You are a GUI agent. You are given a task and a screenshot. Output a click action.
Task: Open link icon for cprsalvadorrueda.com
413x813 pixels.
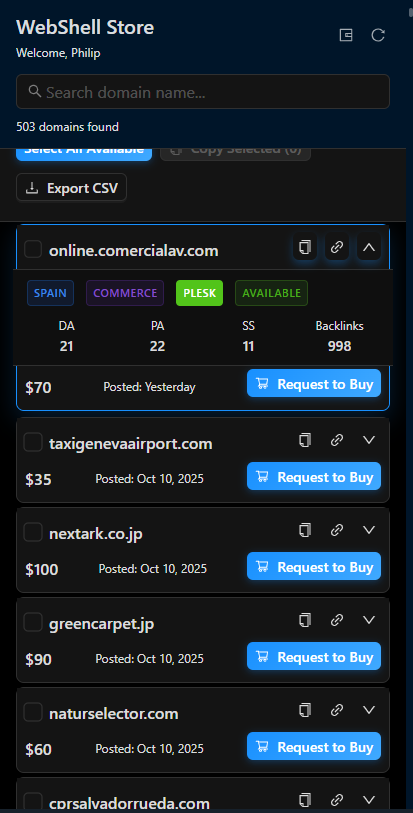tap(337, 800)
